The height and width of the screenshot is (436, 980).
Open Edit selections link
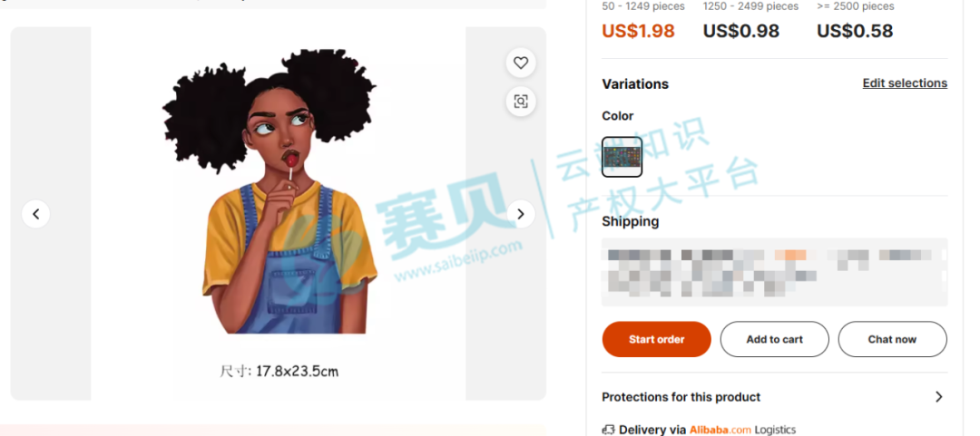pyautogui.click(x=905, y=83)
